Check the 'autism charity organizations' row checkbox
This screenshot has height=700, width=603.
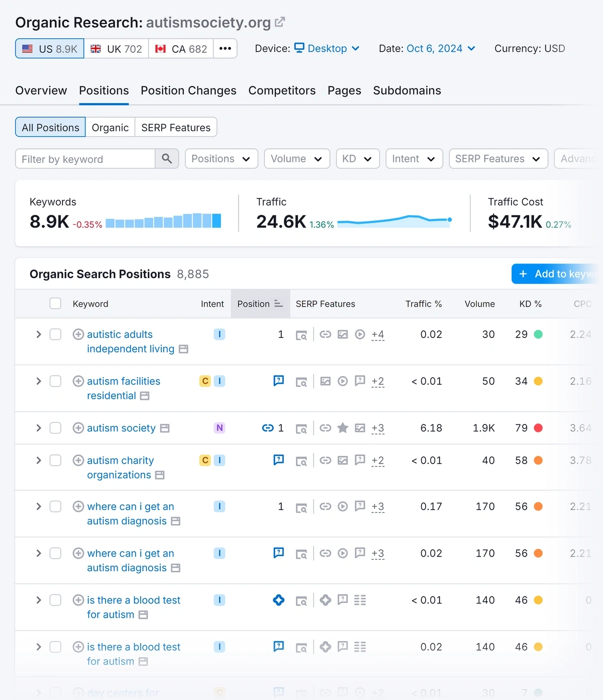pyautogui.click(x=55, y=460)
